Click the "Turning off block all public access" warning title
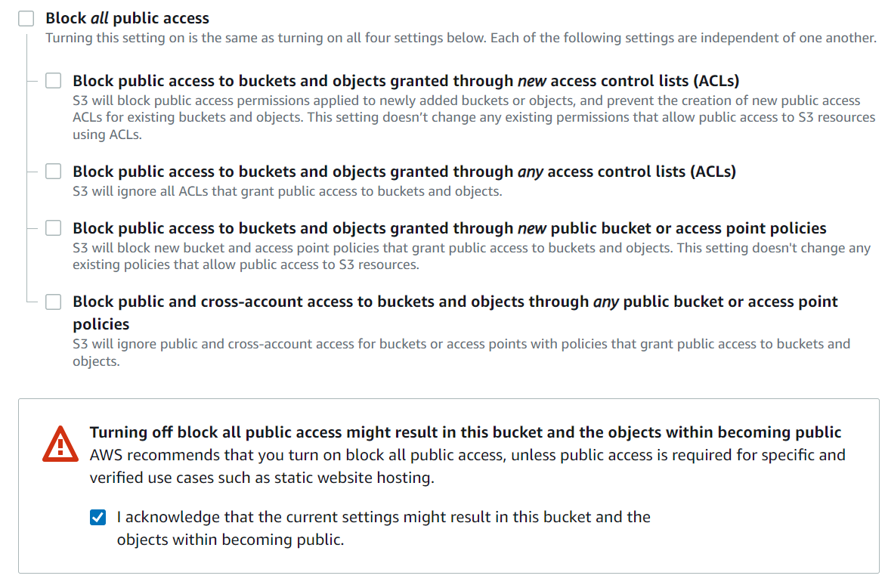885x588 pixels. point(465,432)
